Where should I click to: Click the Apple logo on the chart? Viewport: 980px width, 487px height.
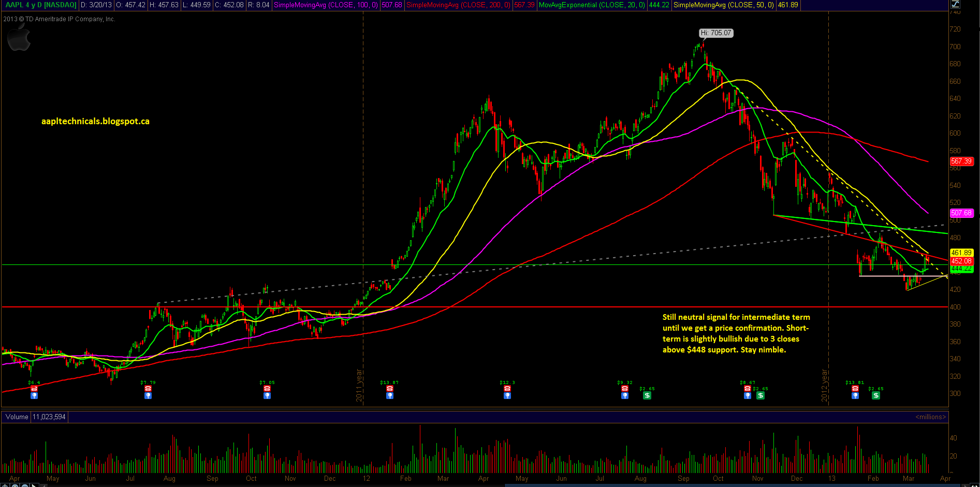tap(19, 39)
